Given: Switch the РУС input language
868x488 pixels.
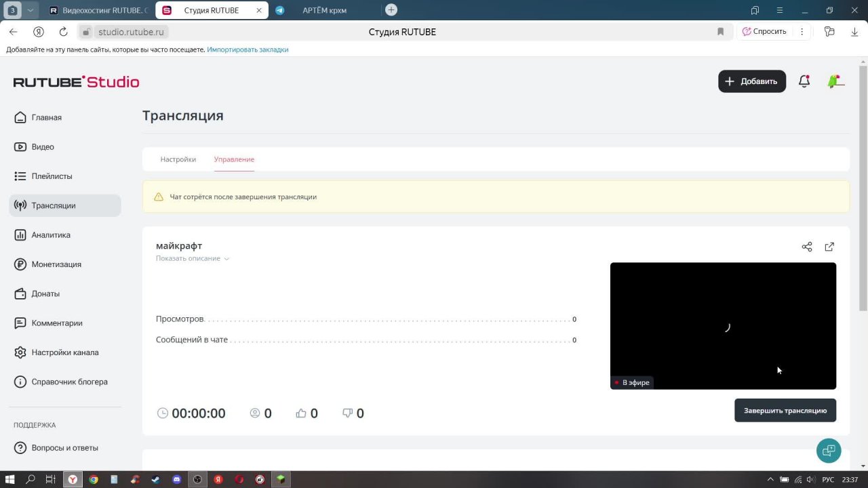Looking at the screenshot, I should click(x=828, y=480).
